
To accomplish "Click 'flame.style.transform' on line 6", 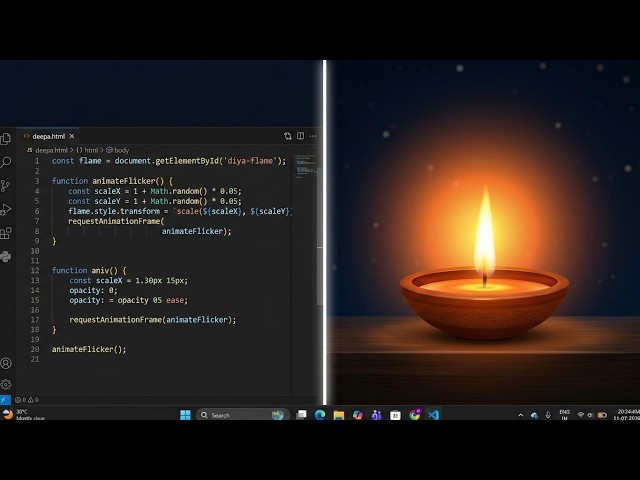I will [x=114, y=211].
